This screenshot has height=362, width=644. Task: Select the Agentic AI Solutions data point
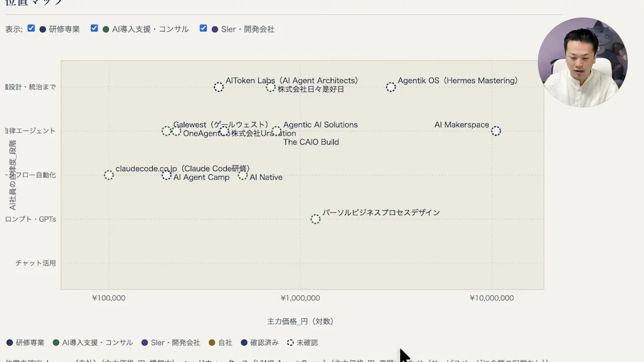[x=276, y=131]
